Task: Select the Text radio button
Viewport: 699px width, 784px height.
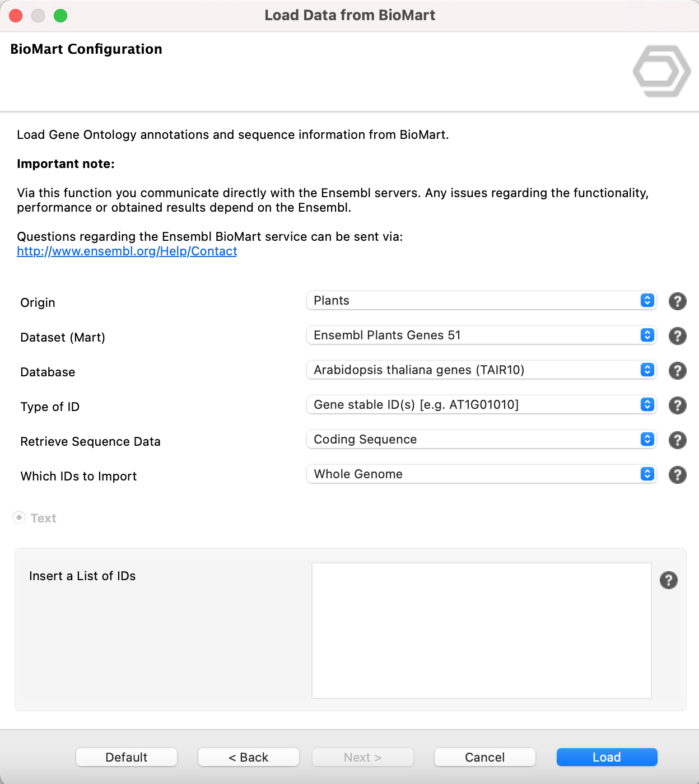Action: tap(19, 518)
